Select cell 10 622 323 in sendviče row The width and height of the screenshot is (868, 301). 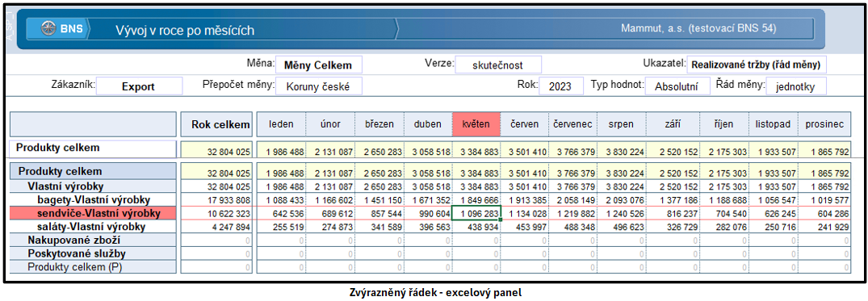[217, 213]
